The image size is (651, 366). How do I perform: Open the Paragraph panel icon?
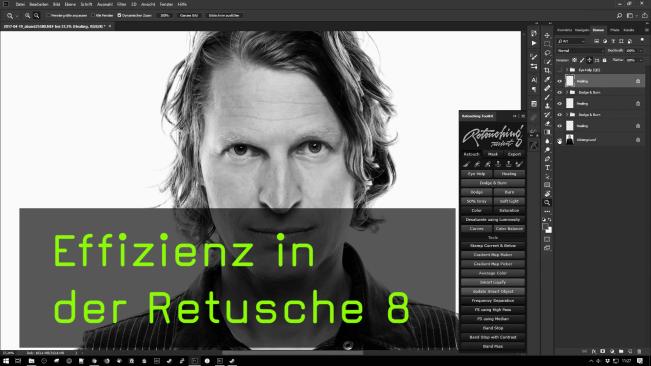pos(534,89)
